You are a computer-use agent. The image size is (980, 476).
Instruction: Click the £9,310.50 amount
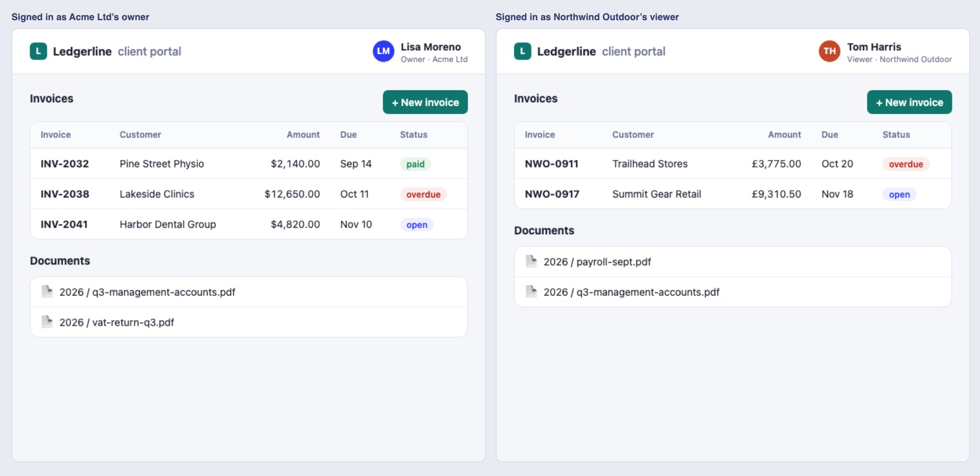776,194
